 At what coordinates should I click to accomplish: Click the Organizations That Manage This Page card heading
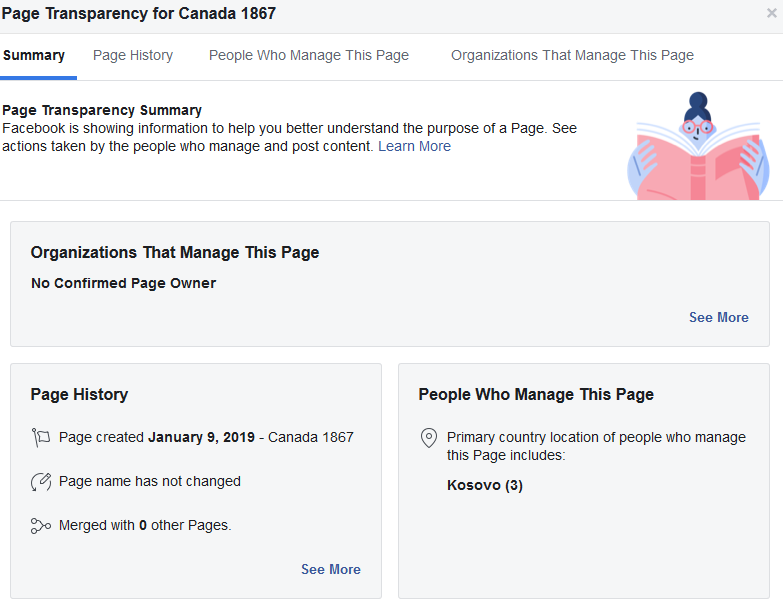coord(175,253)
